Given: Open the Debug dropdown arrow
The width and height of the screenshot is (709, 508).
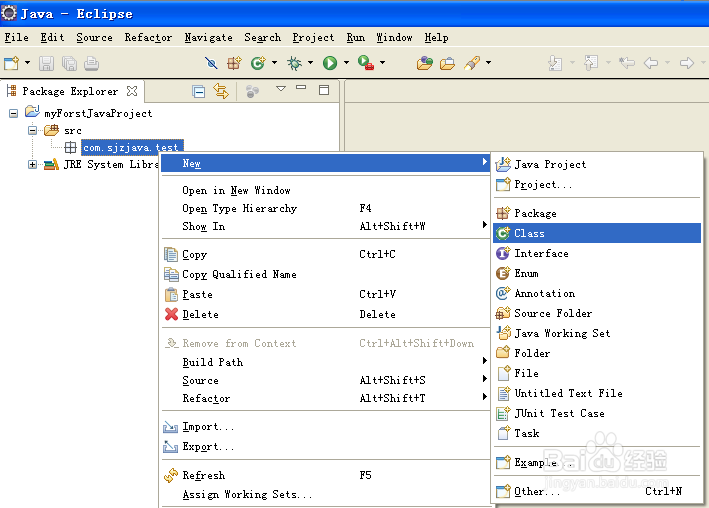Looking at the screenshot, I should point(310,63).
